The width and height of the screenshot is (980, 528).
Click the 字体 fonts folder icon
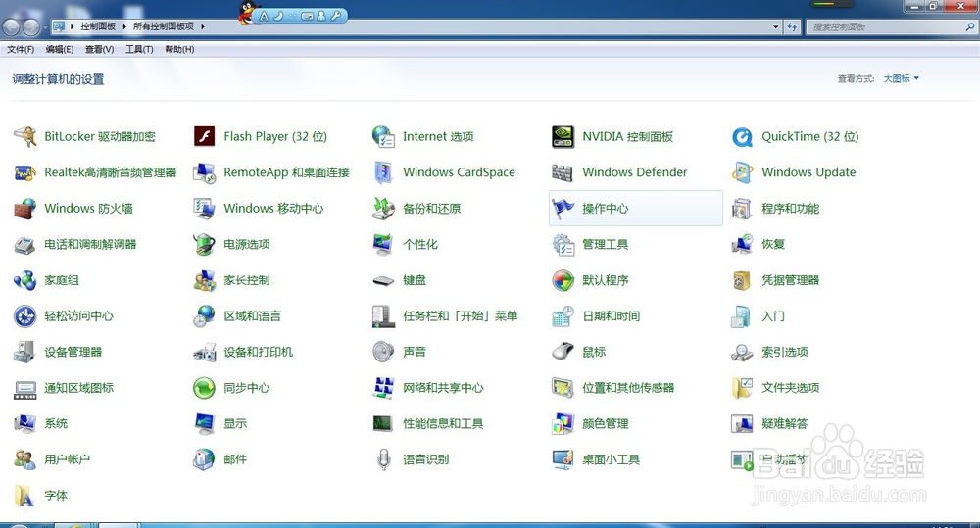(24, 496)
